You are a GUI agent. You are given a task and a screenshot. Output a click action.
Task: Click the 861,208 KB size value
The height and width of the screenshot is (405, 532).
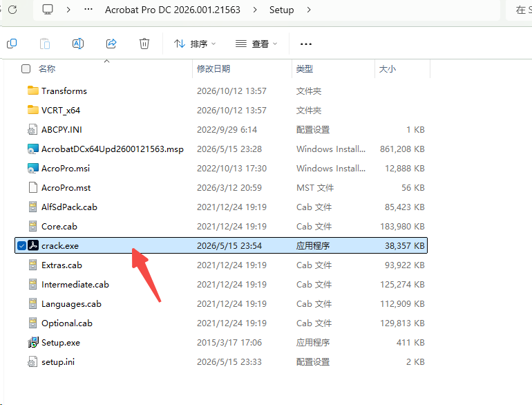[x=402, y=149]
